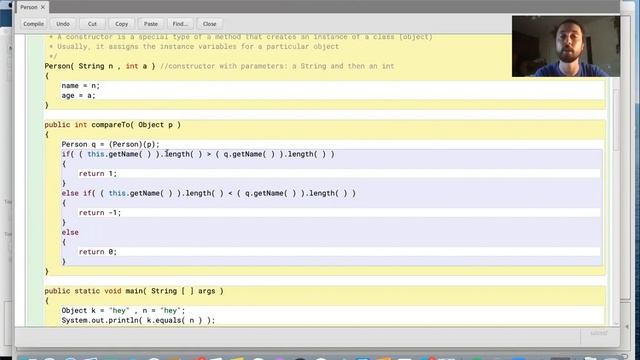
Task: Click the "return 1;" statement
Action: click(98, 174)
